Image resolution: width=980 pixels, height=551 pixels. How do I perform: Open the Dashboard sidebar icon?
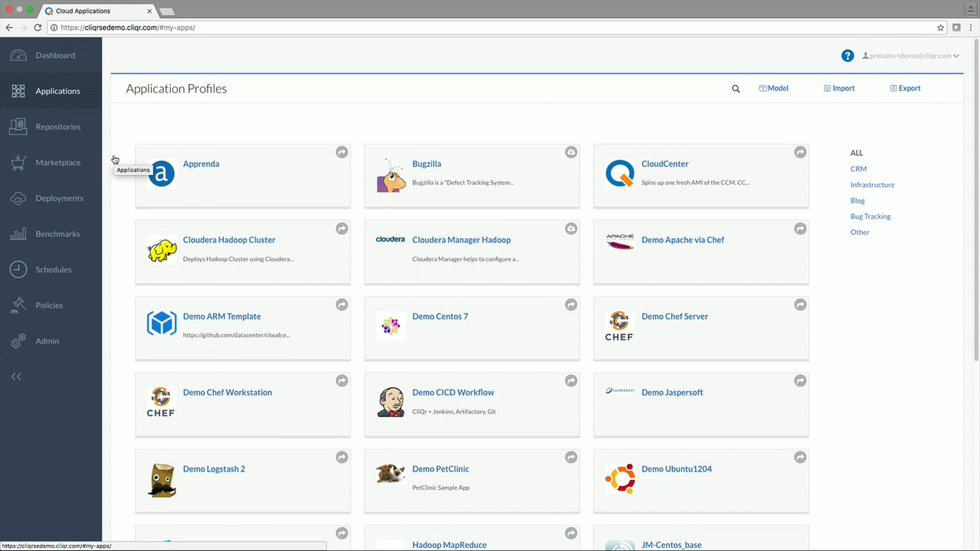point(18,55)
